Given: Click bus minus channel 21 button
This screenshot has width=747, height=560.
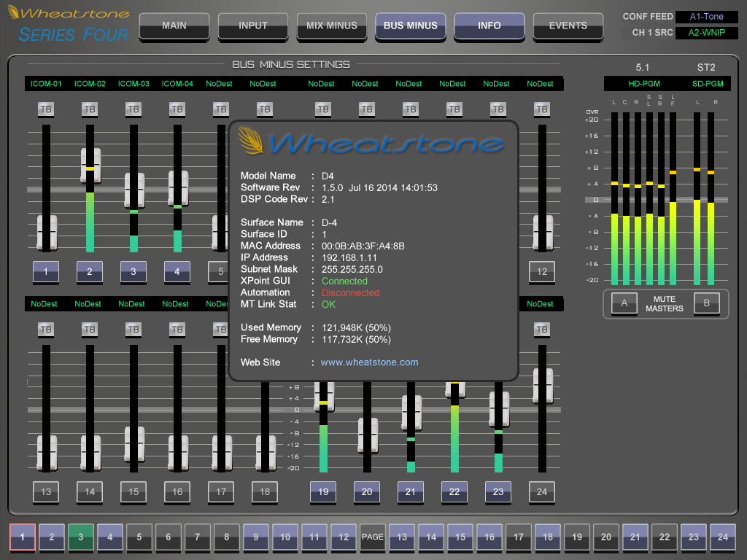Looking at the screenshot, I should (411, 492).
